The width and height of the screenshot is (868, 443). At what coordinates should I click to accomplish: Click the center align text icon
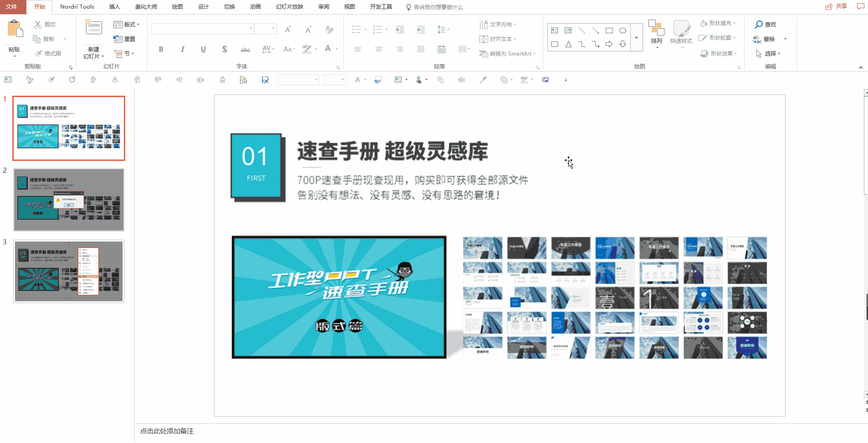pos(378,49)
